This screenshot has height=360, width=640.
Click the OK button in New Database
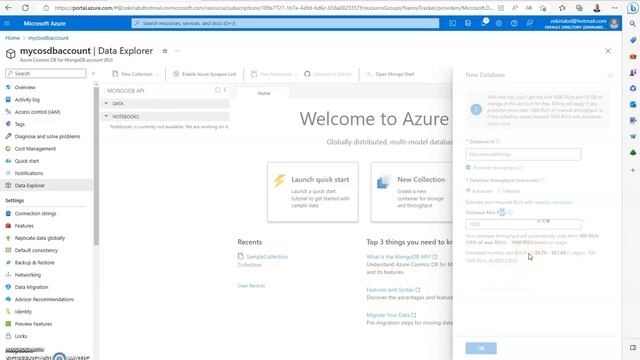coord(481,348)
